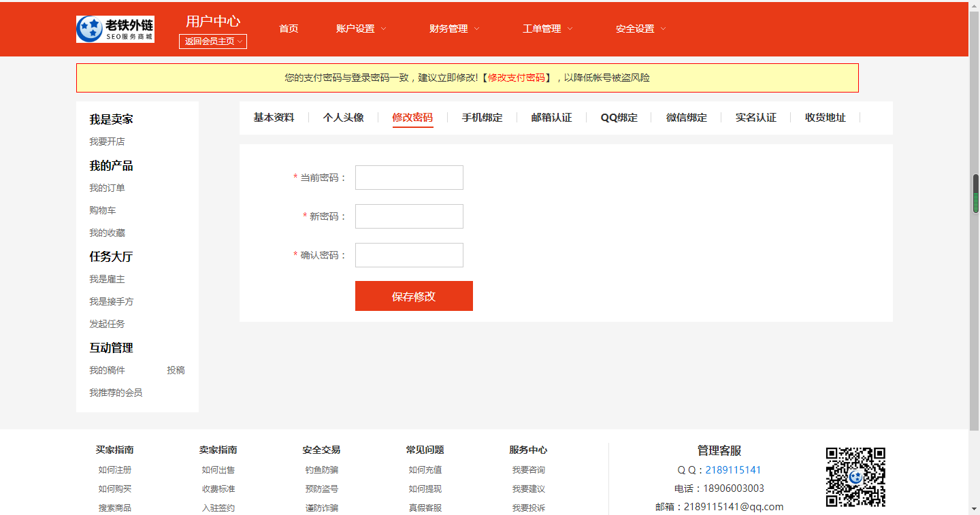Viewport: 980px width, 515px height.
Task: Switch to the 个人头像 tab
Action: pos(343,117)
